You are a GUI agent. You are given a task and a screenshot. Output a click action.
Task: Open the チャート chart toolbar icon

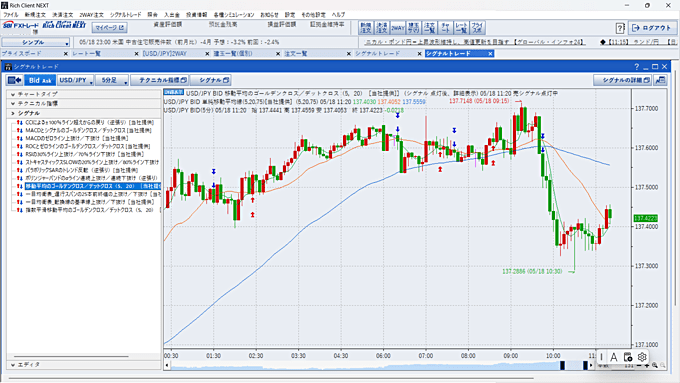pyautogui.click(x=445, y=28)
